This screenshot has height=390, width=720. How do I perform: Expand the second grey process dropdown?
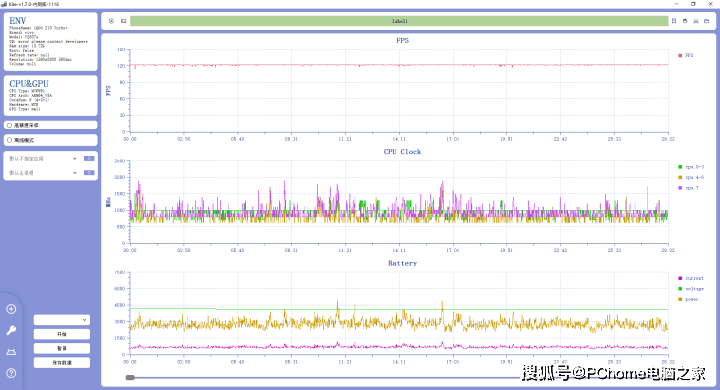point(43,173)
